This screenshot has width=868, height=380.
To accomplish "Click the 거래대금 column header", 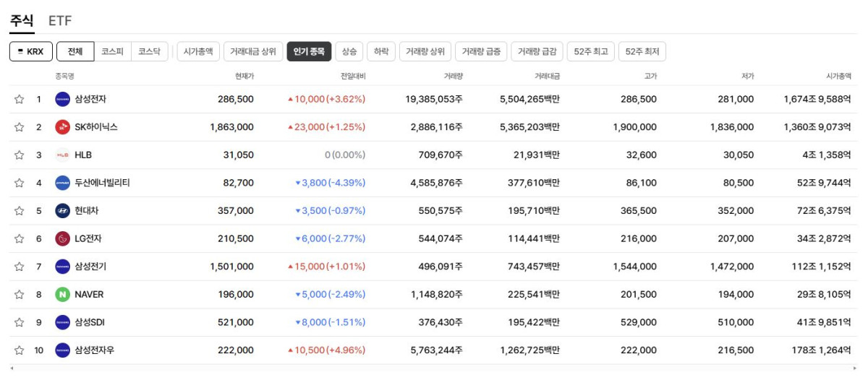I will pos(548,76).
